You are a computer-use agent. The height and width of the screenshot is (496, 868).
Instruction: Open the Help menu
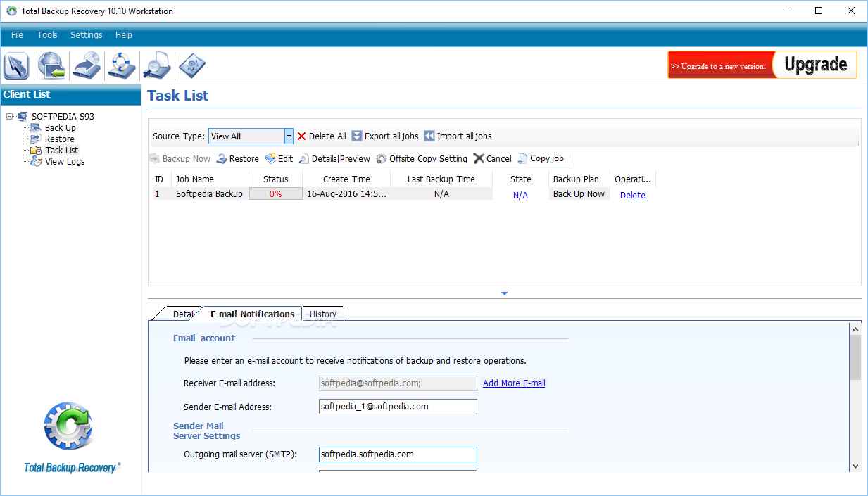coord(124,35)
